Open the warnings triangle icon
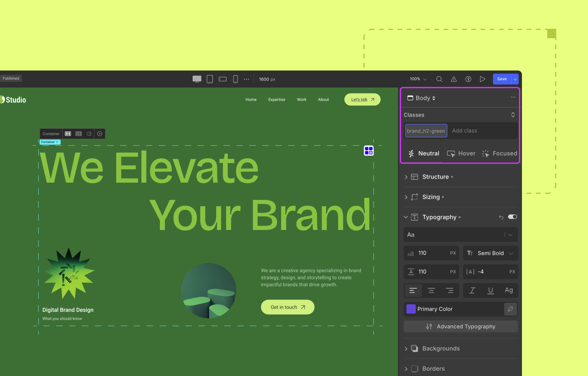The image size is (588, 376). 454,79
